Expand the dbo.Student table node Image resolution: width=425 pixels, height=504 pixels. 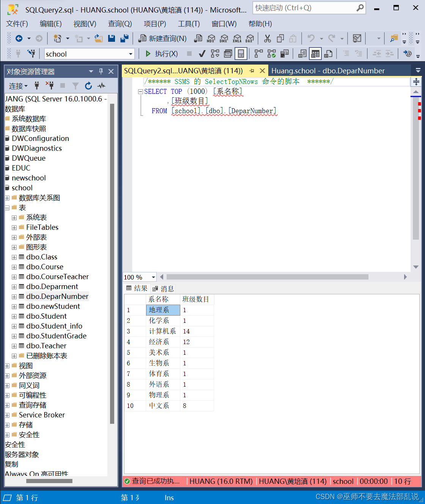(x=14, y=316)
